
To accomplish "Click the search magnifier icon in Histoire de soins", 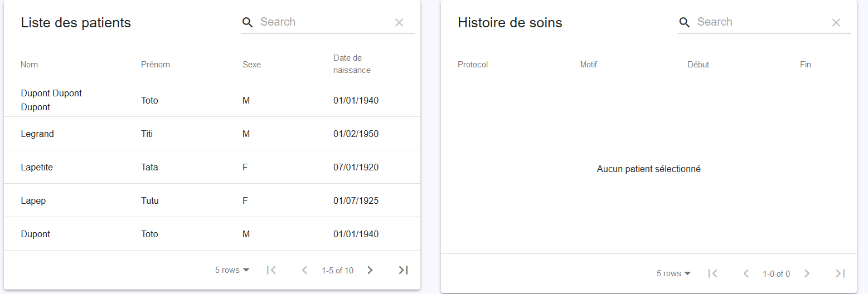I will pyautogui.click(x=685, y=22).
